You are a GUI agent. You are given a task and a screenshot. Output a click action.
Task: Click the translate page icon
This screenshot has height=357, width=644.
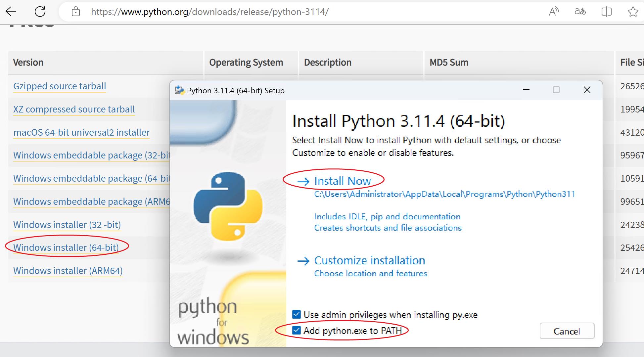click(x=580, y=12)
